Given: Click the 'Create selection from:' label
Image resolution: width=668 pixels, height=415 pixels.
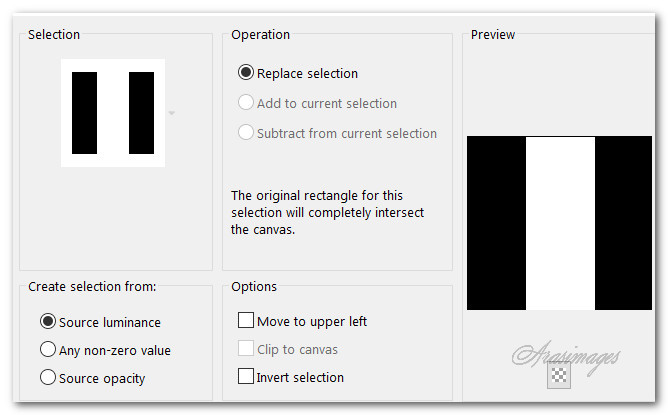Looking at the screenshot, I should click(x=92, y=287).
